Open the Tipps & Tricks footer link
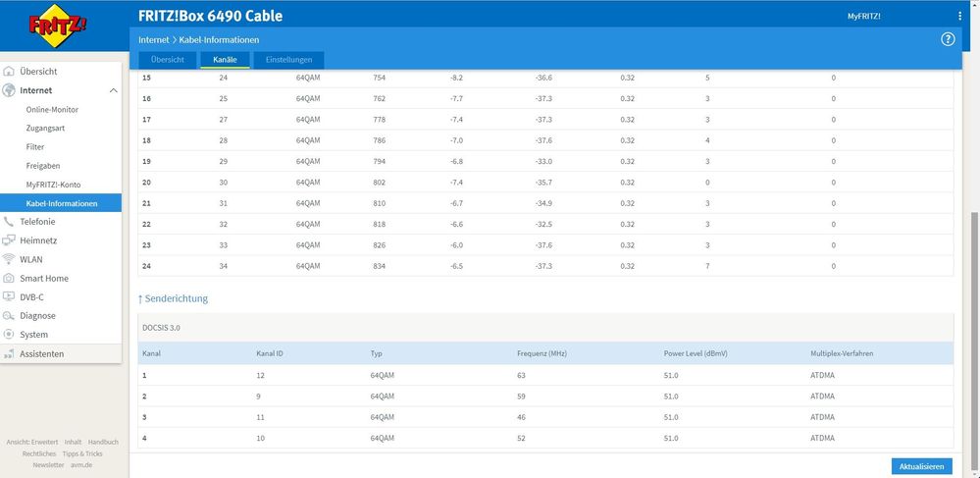Image resolution: width=980 pixels, height=478 pixels. tap(82, 453)
